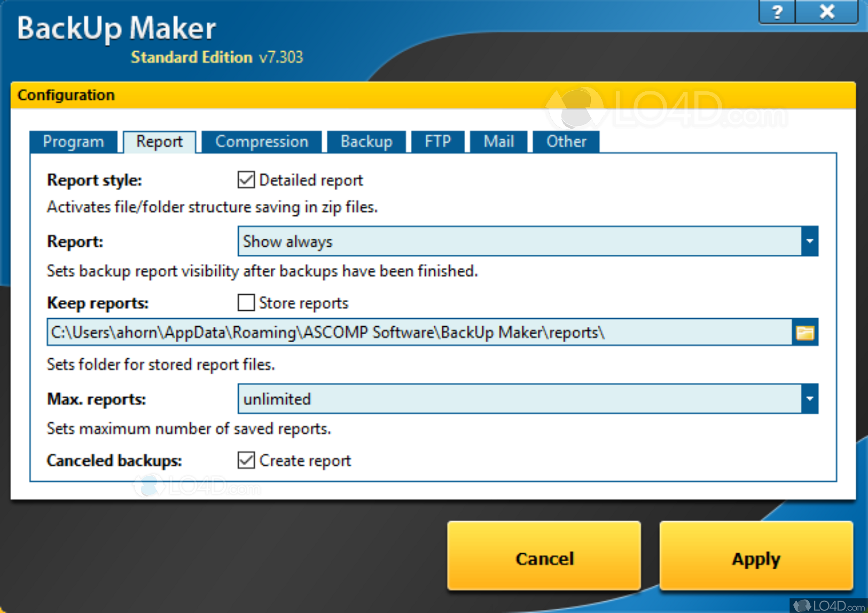This screenshot has width=868, height=613.
Task: Click the reports folder path field
Action: (x=374, y=332)
